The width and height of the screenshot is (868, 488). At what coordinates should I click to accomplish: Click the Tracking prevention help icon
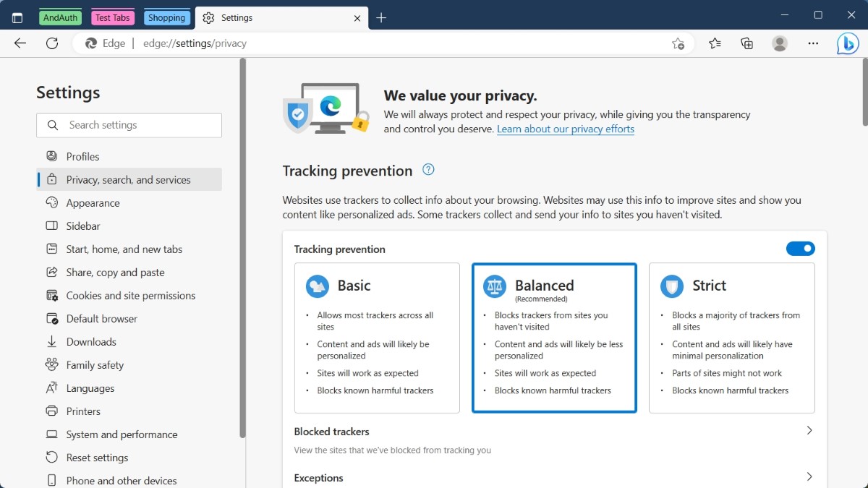(428, 170)
